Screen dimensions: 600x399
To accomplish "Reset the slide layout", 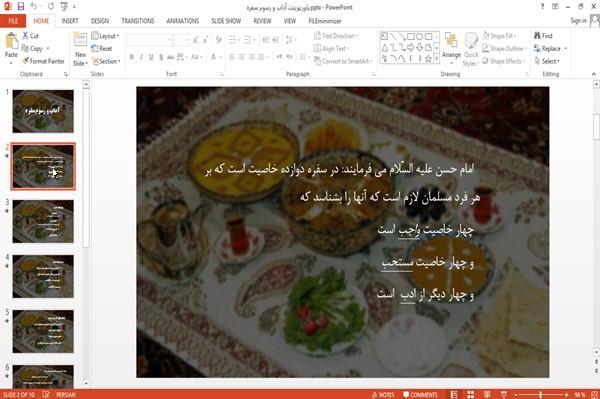I will click(102, 49).
